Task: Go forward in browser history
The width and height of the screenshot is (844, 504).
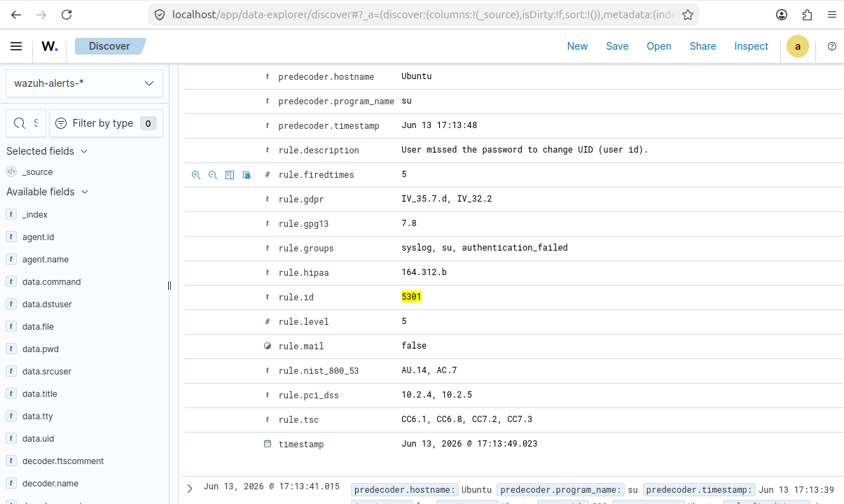Action: (41, 15)
